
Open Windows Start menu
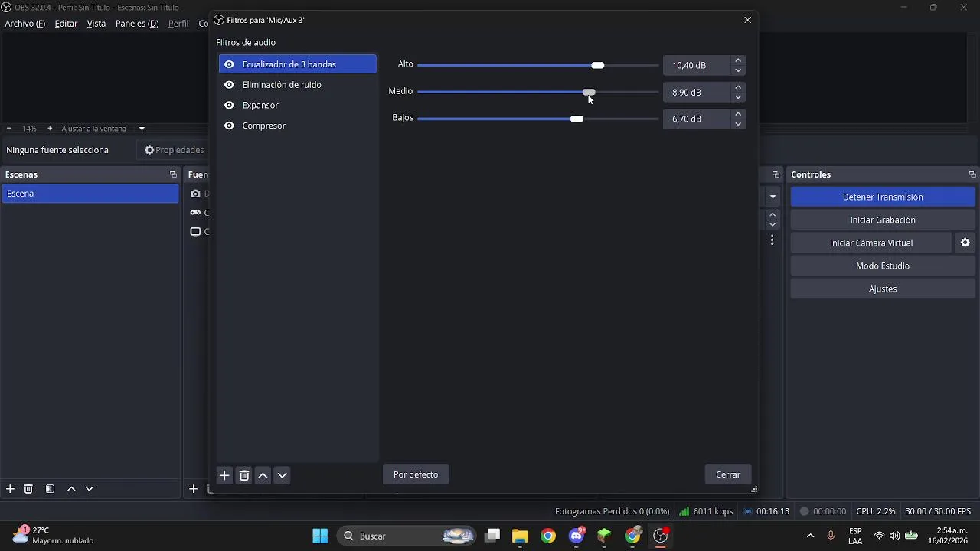pyautogui.click(x=320, y=536)
